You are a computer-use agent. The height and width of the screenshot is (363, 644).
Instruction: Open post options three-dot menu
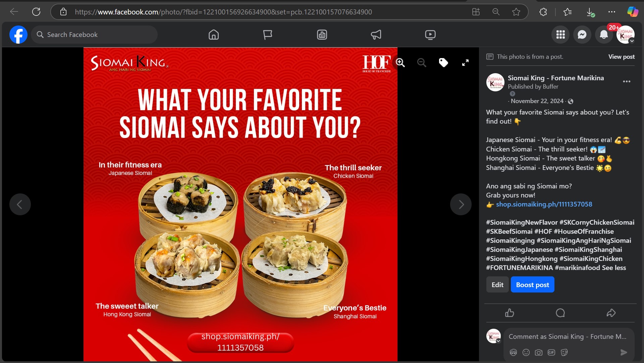pos(627,82)
